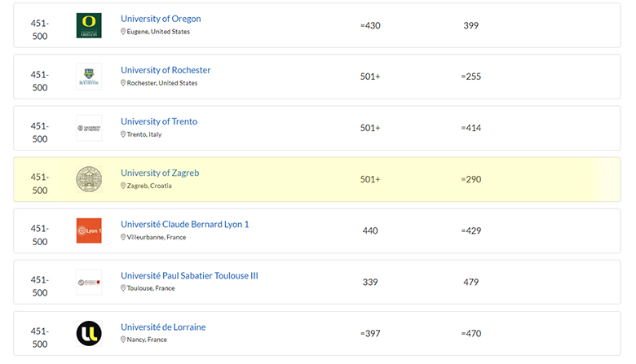Click the orange Lyon 1 logo
This screenshot has width=636, height=364.
[89, 230]
